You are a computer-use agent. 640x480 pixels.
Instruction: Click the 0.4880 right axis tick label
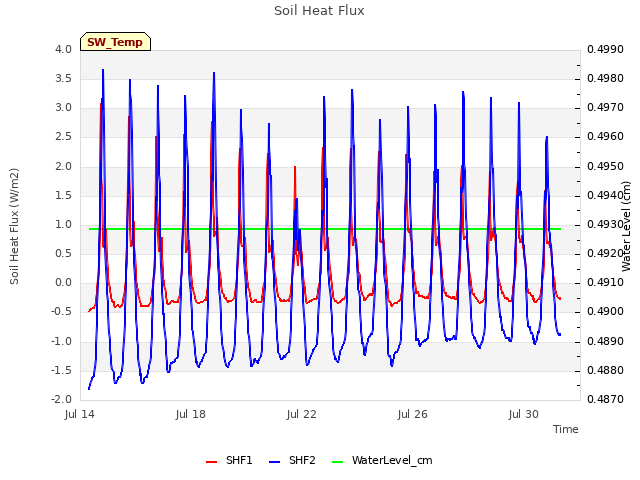(x=605, y=370)
